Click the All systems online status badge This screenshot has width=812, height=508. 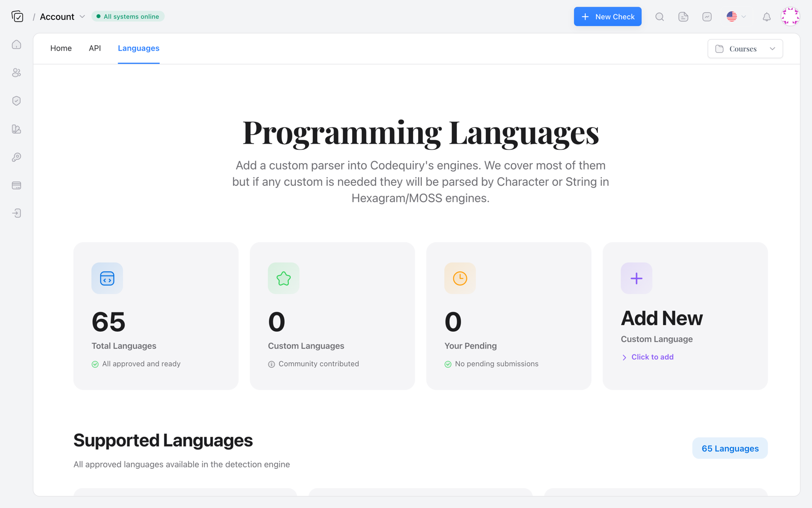(128, 17)
